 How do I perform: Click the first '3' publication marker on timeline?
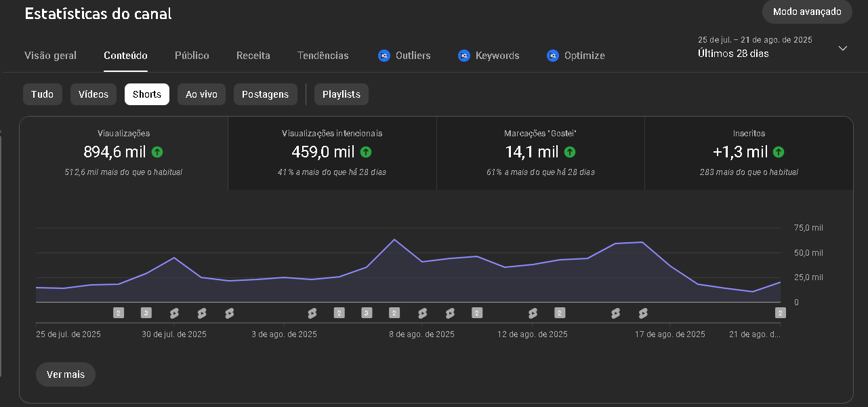146,313
